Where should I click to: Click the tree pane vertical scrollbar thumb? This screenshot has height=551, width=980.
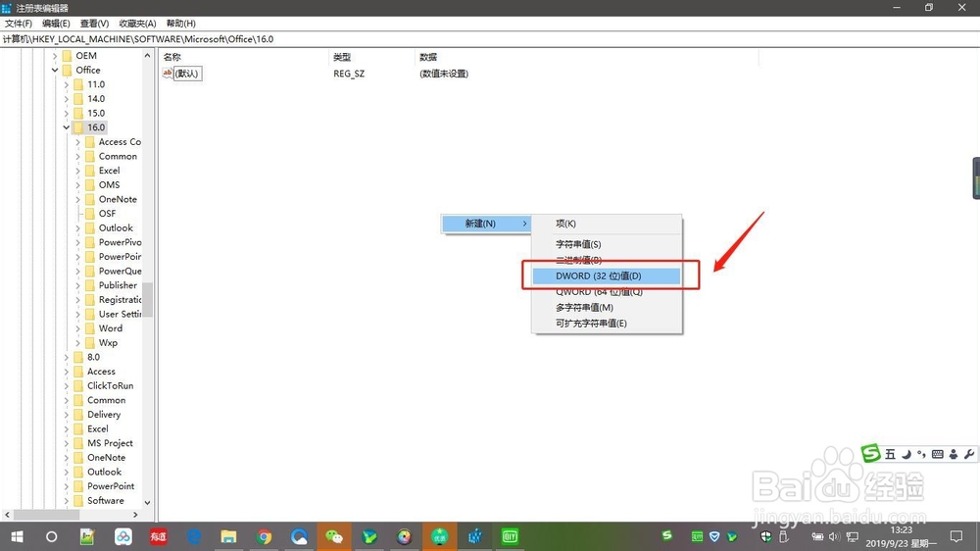click(x=148, y=300)
